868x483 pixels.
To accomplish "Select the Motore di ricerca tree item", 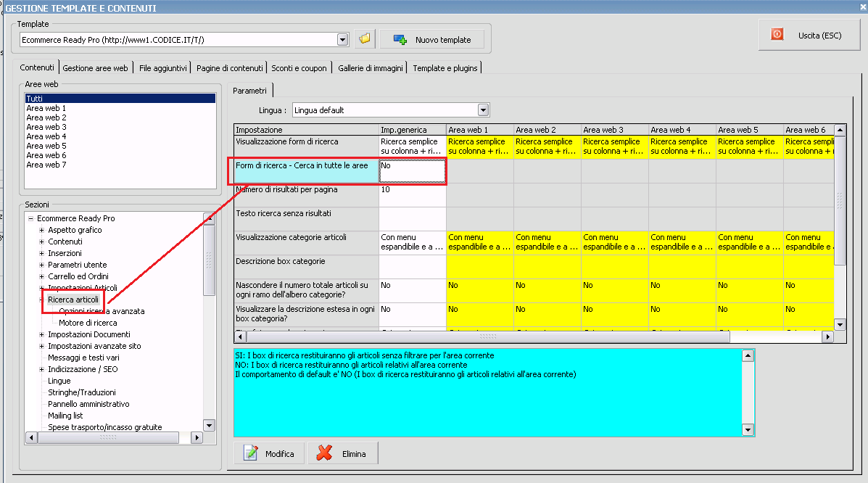I will [88, 323].
